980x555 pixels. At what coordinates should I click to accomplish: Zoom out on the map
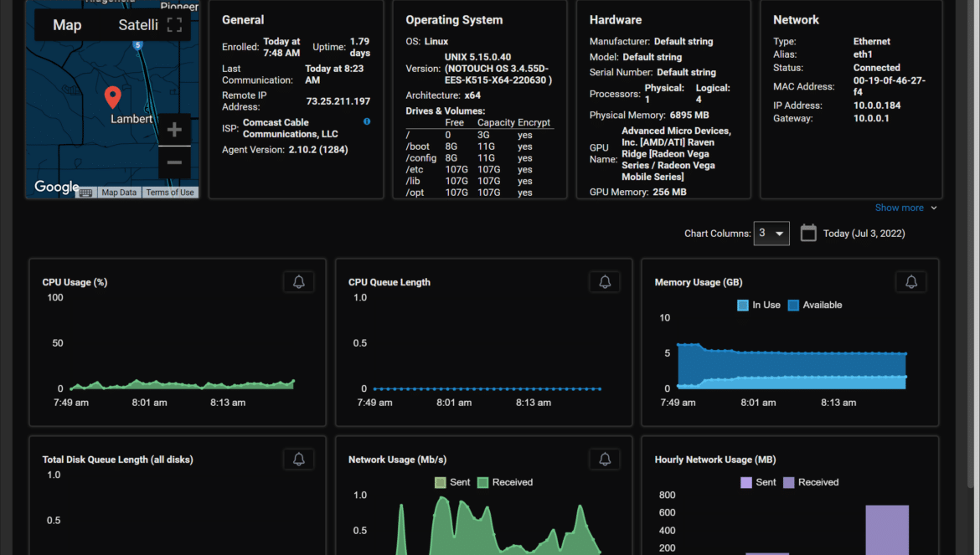click(x=174, y=162)
